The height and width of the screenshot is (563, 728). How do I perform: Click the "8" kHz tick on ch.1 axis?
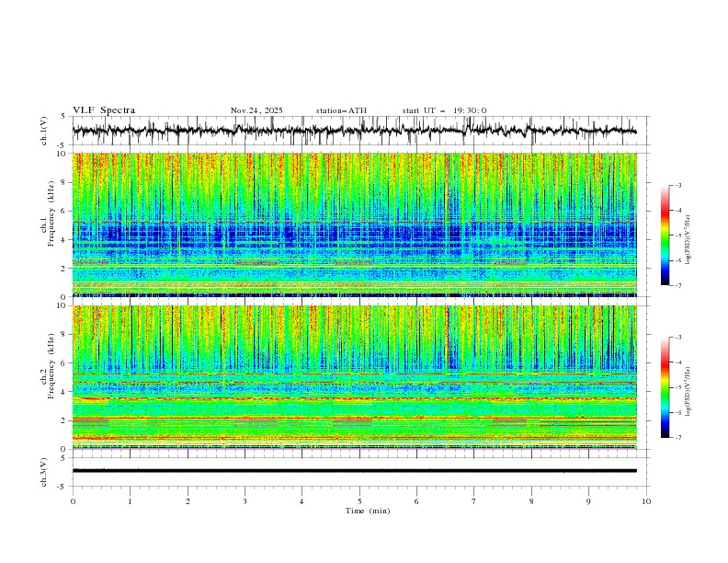pos(64,182)
